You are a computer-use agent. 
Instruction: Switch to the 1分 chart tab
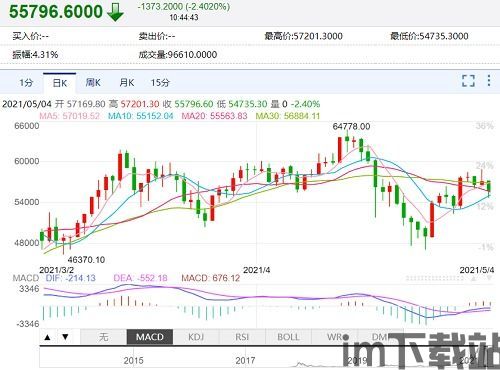point(26,83)
